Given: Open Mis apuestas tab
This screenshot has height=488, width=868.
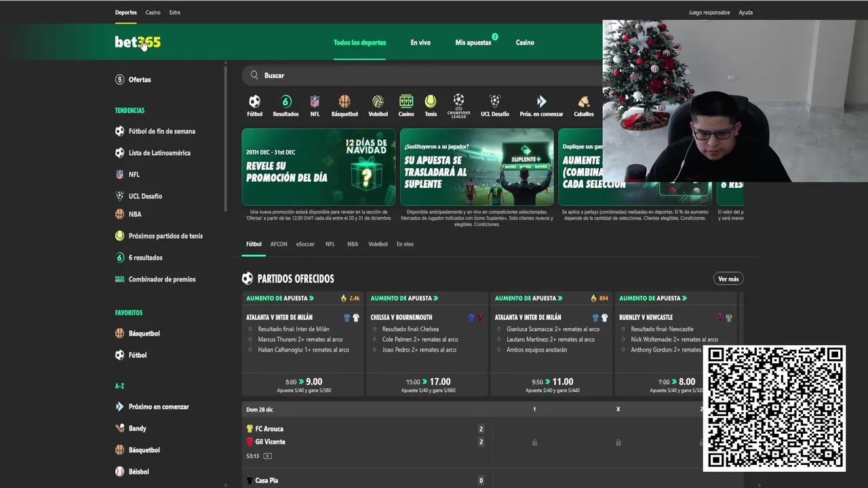Looking at the screenshot, I should click(x=473, y=42).
